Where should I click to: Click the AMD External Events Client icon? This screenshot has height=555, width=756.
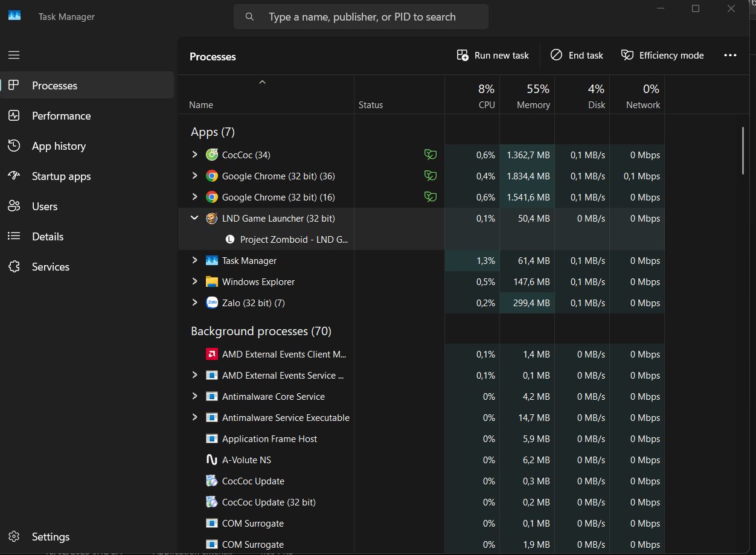point(211,354)
